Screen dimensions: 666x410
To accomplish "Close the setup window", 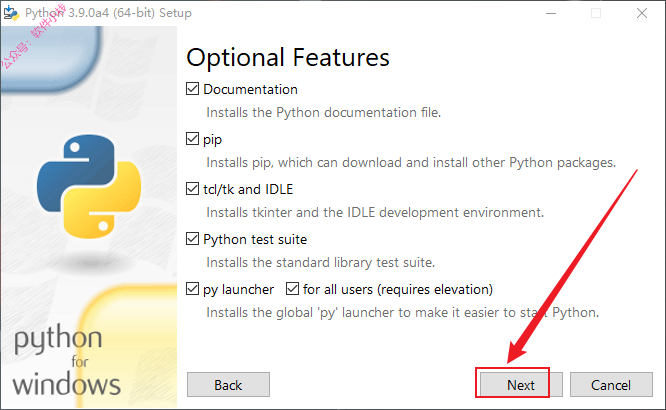I will pyautogui.click(x=642, y=13).
